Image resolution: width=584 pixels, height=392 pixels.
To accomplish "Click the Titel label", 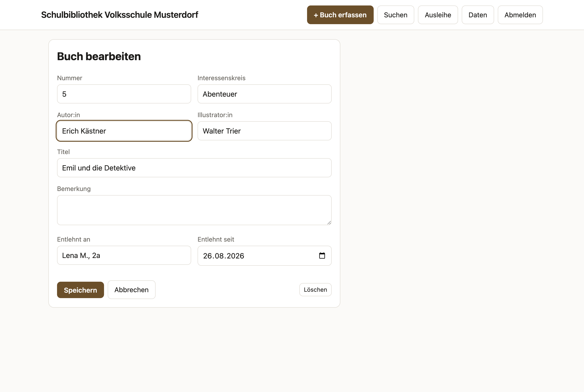I will 63,152.
